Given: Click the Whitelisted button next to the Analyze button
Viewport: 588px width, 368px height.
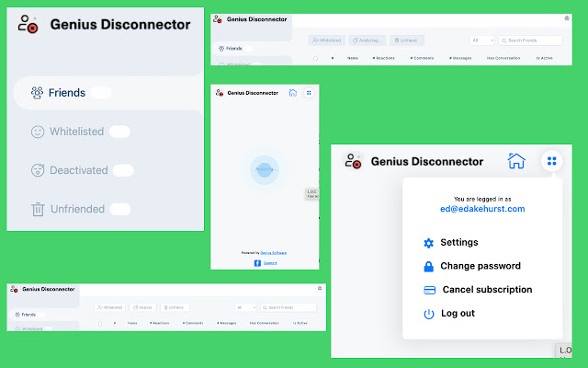Looking at the screenshot, I should [x=110, y=307].
